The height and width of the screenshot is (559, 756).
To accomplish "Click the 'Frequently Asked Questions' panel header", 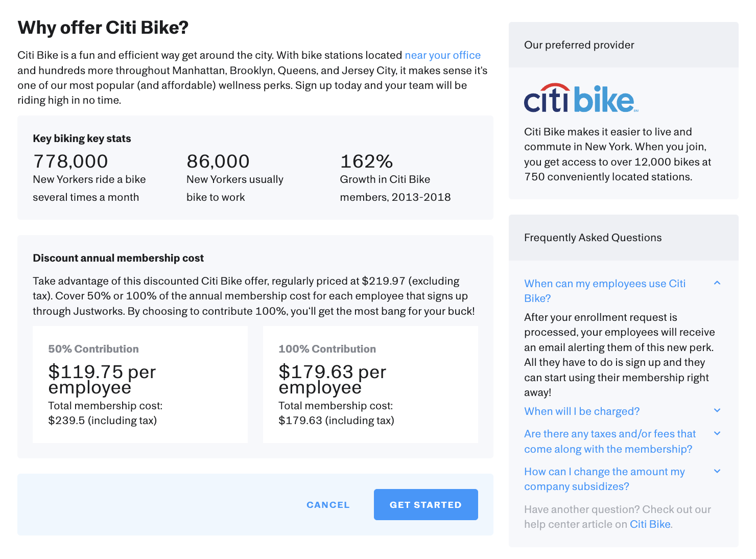I will click(593, 238).
